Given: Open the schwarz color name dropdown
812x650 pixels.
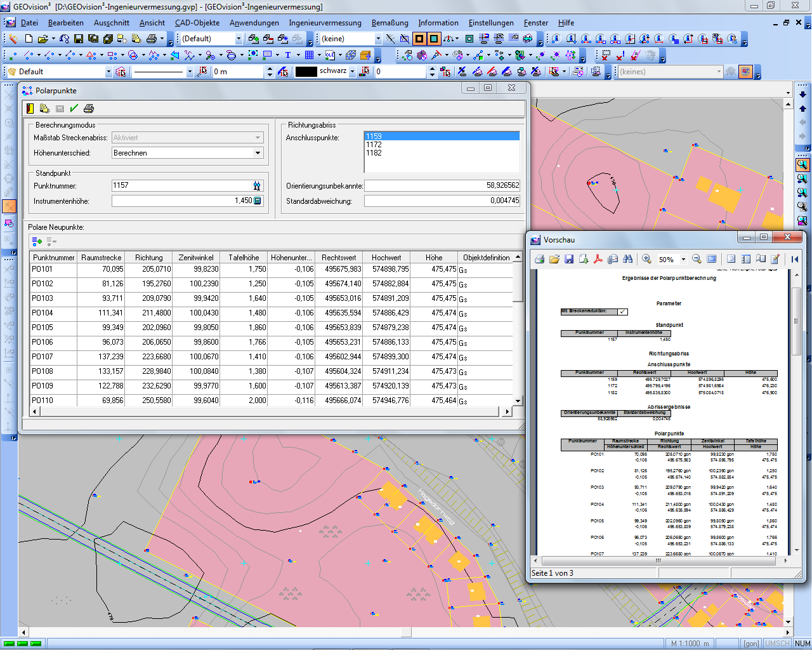Looking at the screenshot, I should click(352, 72).
